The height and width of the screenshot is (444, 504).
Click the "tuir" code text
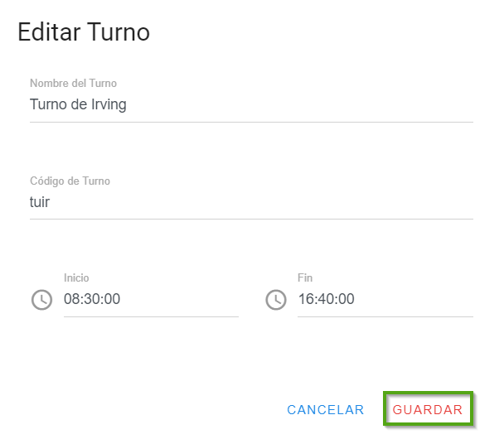(x=40, y=202)
